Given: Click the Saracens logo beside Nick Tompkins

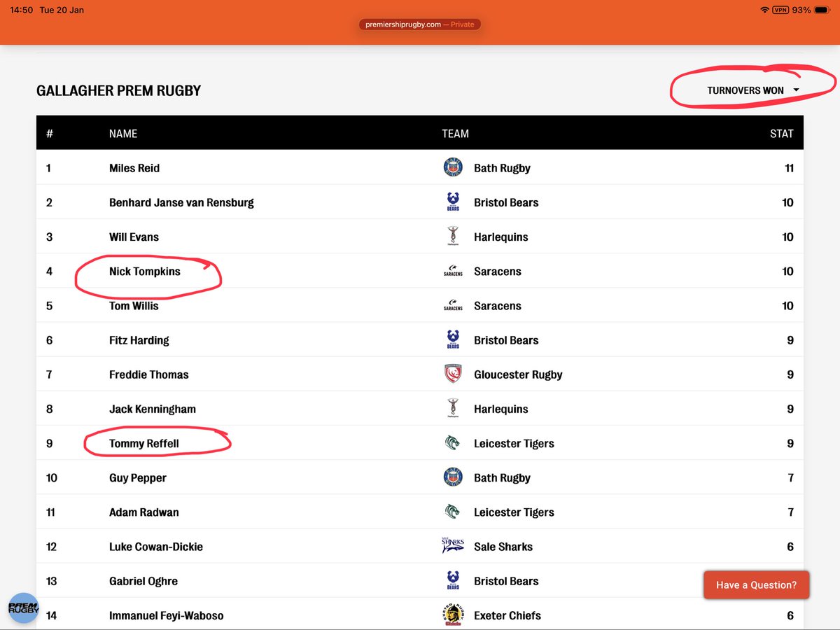Looking at the screenshot, I should [453, 271].
